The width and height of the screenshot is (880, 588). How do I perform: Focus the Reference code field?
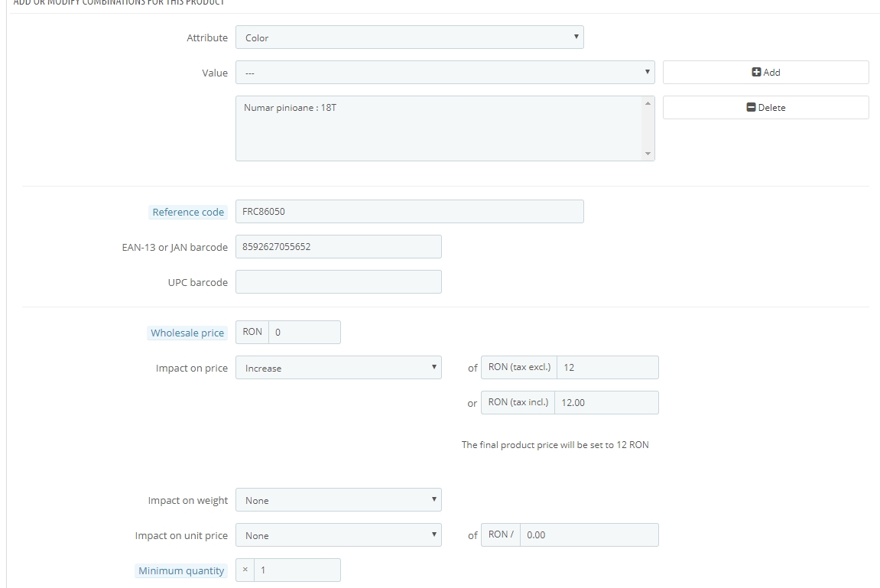coord(409,212)
